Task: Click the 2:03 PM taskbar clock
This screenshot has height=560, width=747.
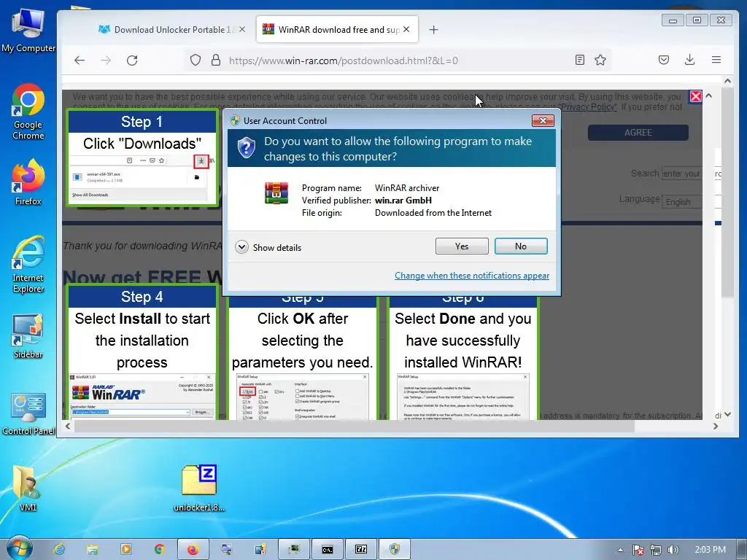Action: point(711,550)
